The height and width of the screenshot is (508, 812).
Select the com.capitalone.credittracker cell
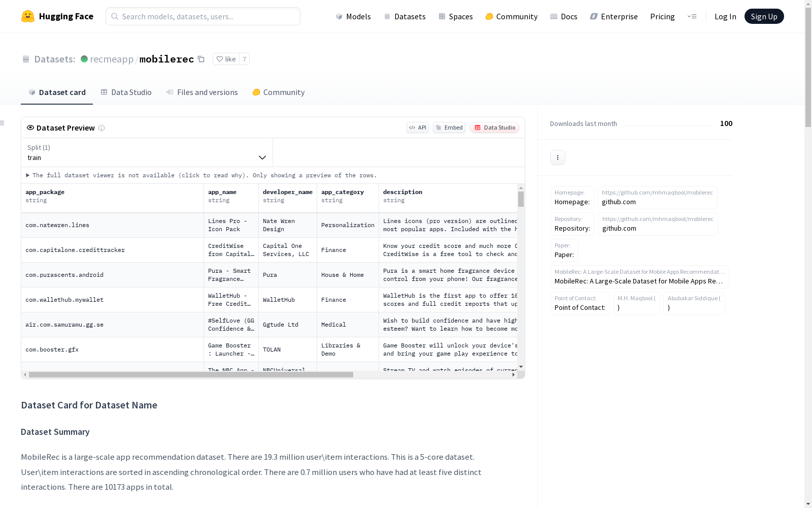(x=112, y=250)
